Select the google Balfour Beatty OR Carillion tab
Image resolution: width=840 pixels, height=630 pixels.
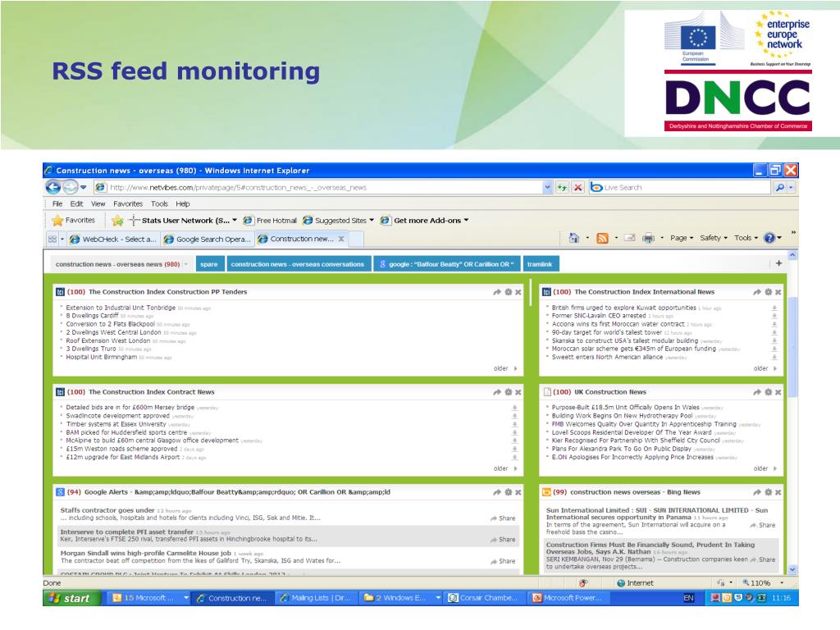(447, 264)
